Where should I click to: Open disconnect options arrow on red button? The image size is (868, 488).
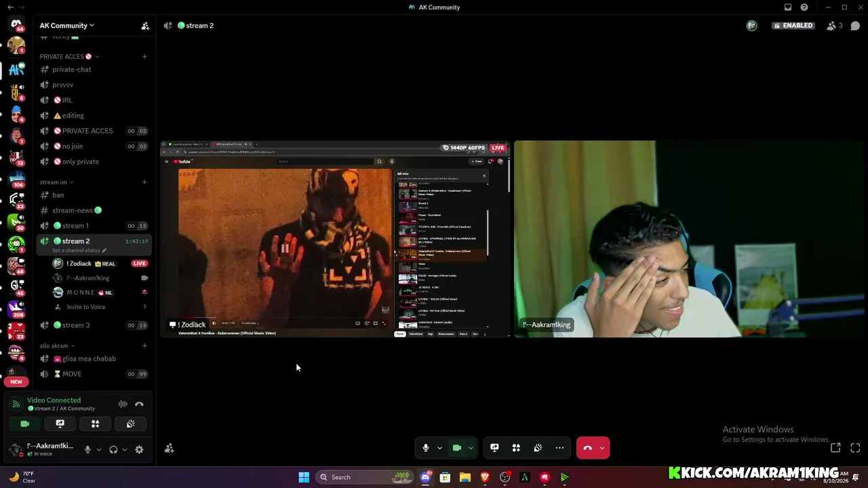[x=602, y=448]
